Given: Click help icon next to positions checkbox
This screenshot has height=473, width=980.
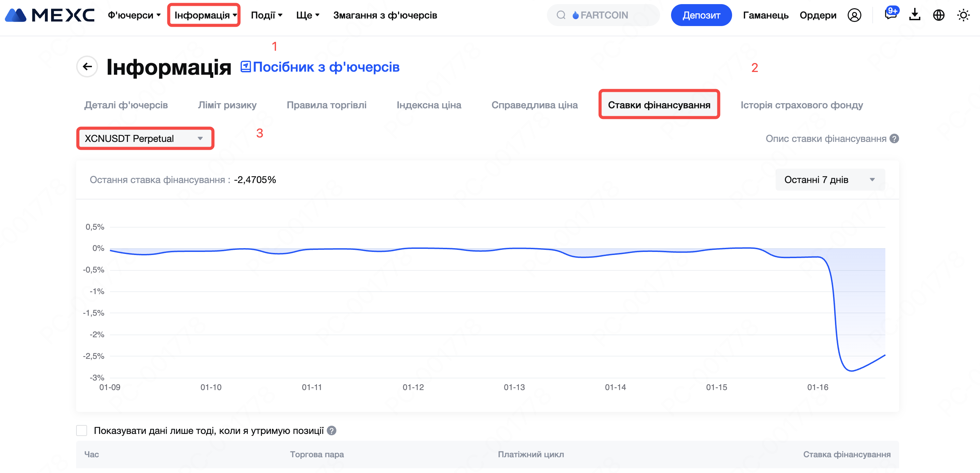Looking at the screenshot, I should (x=331, y=430).
